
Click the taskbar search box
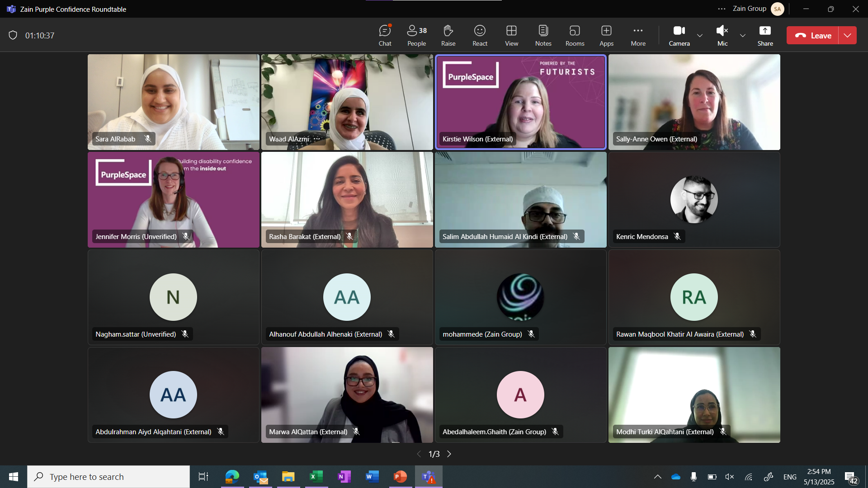[x=108, y=477]
